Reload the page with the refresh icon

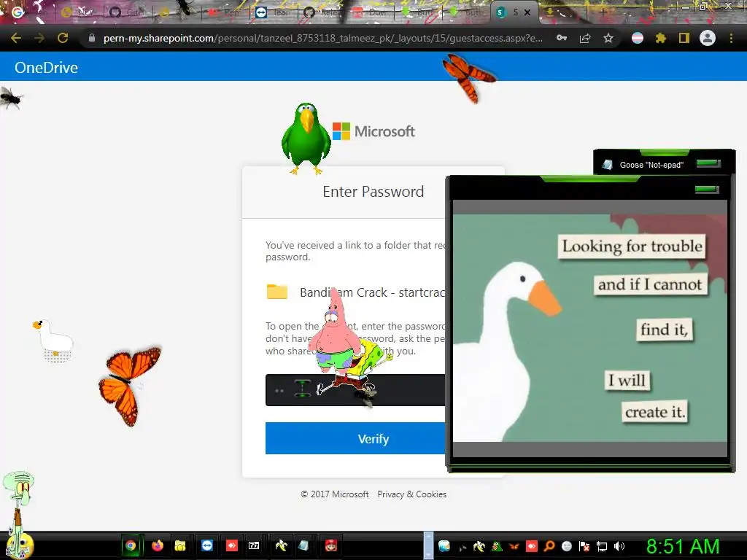pyautogui.click(x=63, y=38)
